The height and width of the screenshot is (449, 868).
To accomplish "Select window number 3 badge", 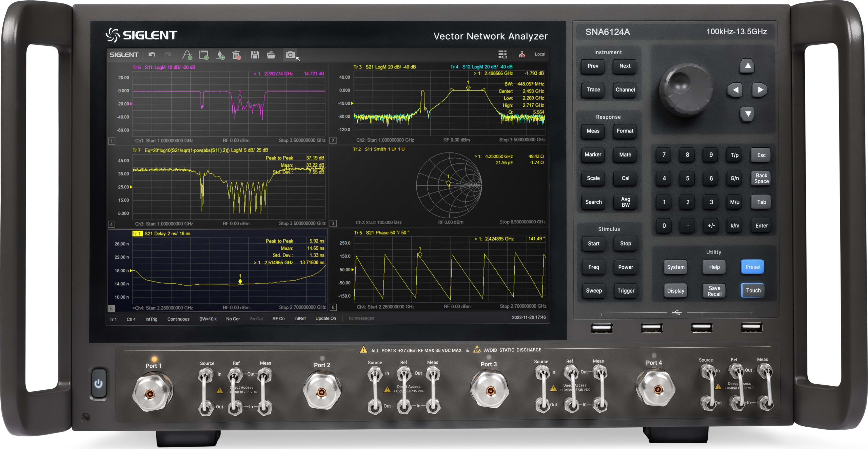I will [333, 223].
